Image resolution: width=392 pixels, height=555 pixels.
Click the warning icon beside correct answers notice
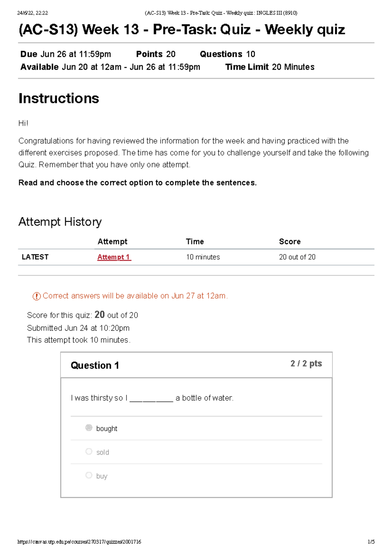(x=37, y=296)
